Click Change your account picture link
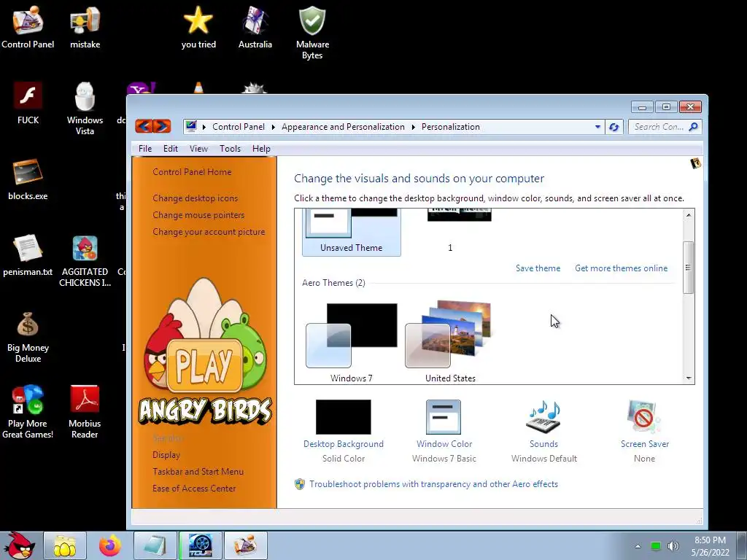Screen dimensions: 747x560 tap(209, 232)
